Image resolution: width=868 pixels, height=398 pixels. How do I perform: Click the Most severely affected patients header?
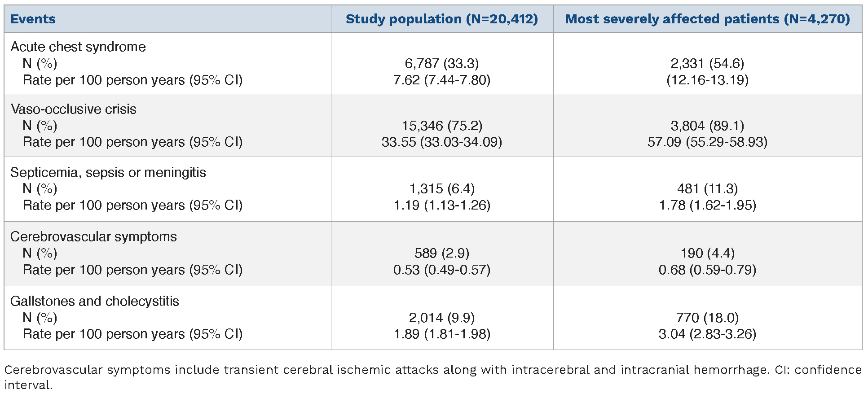click(707, 19)
